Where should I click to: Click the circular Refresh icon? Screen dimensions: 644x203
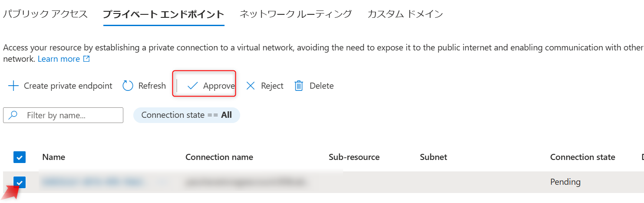click(128, 86)
